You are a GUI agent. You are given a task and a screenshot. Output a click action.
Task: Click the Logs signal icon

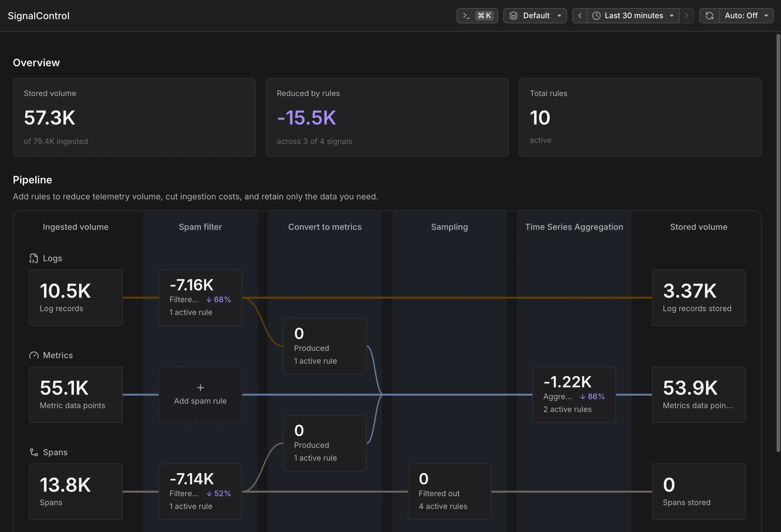tap(34, 258)
